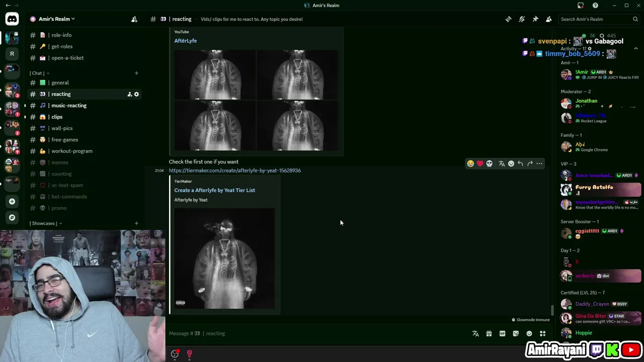The image size is (644, 362).
Task: Open the gift icon in input bar
Action: 489,333
